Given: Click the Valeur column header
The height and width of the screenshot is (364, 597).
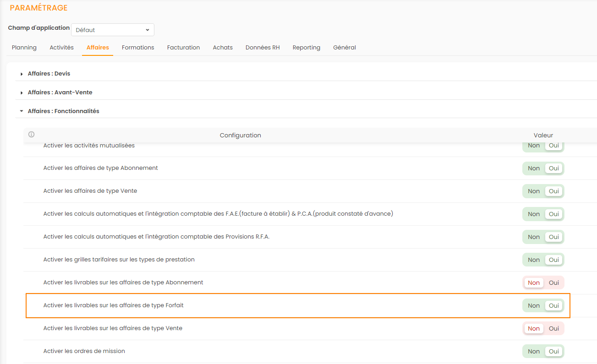Looking at the screenshot, I should [543, 136].
